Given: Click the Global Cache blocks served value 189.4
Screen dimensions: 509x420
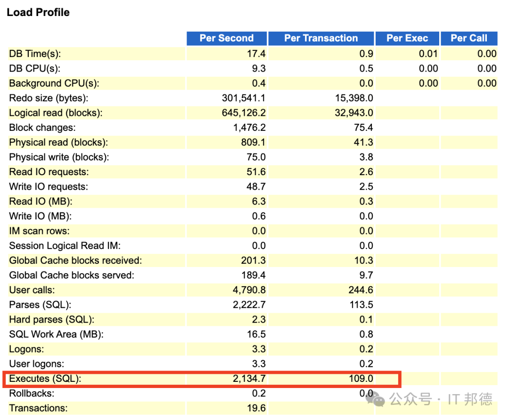Looking at the screenshot, I should [x=253, y=275].
